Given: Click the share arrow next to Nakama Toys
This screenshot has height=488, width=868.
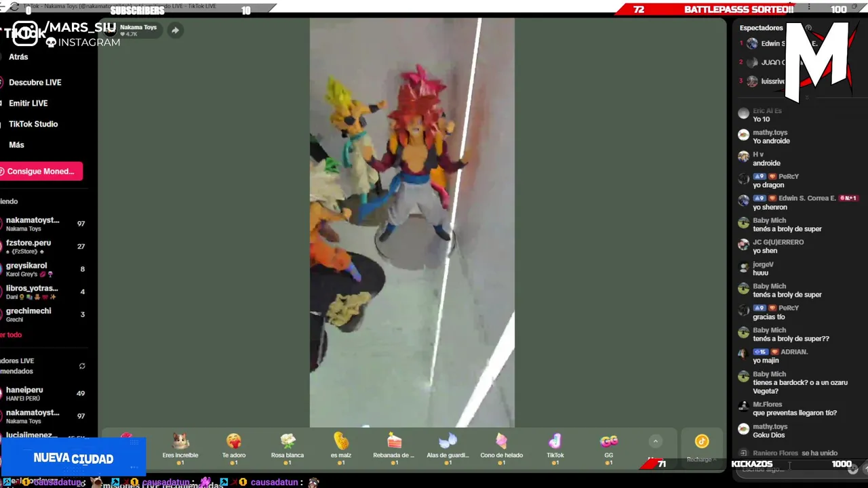Looking at the screenshot, I should 175,30.
